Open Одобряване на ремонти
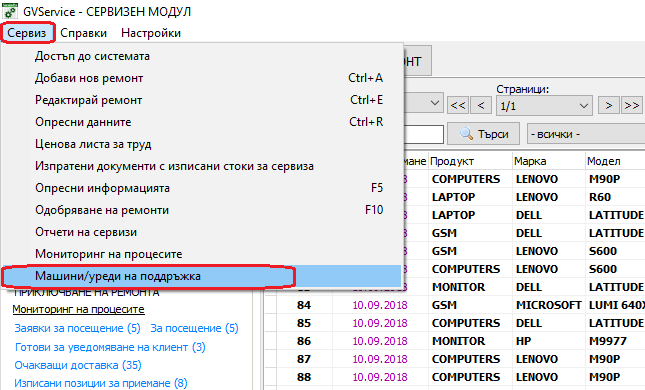The height and width of the screenshot is (390, 645). pos(202,210)
